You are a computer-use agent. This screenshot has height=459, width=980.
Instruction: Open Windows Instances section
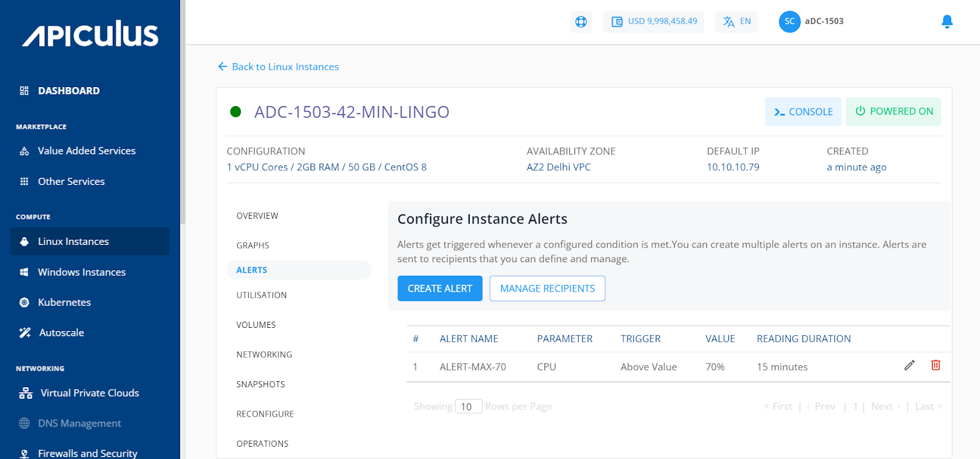click(x=81, y=272)
